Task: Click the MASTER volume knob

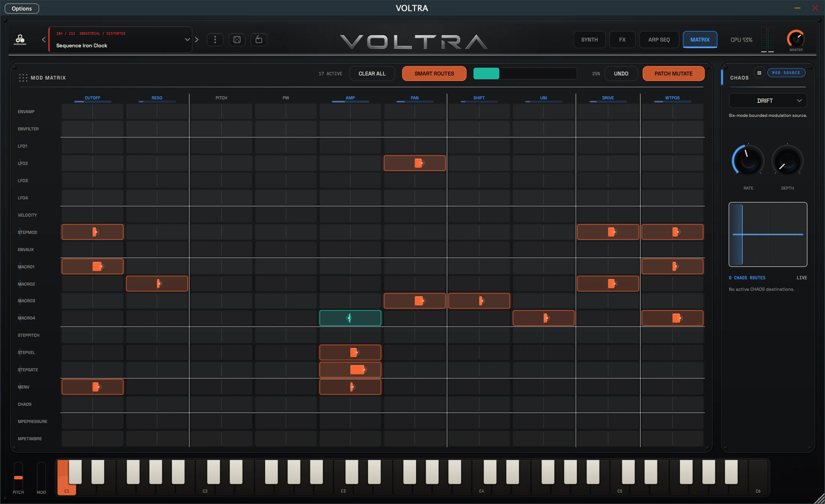Action: [796, 38]
